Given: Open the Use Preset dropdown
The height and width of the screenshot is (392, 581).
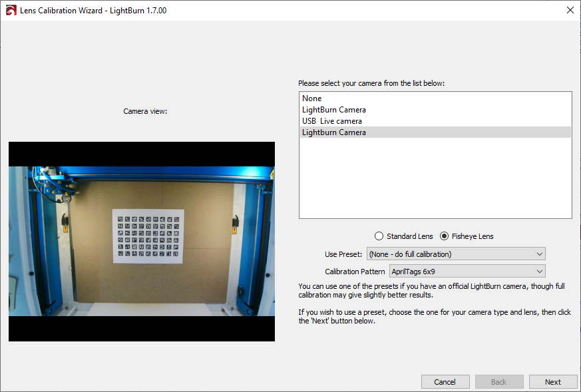Looking at the screenshot, I should [x=456, y=254].
